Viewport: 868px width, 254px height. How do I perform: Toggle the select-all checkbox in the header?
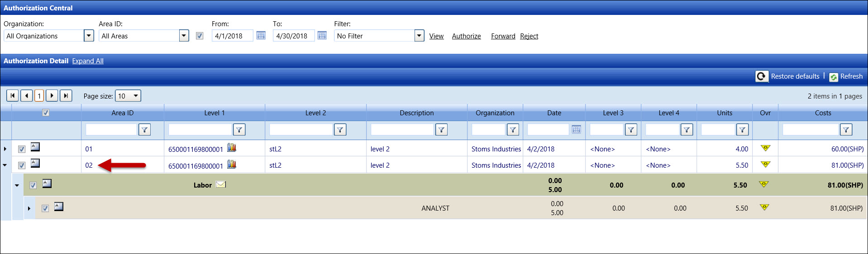(46, 113)
